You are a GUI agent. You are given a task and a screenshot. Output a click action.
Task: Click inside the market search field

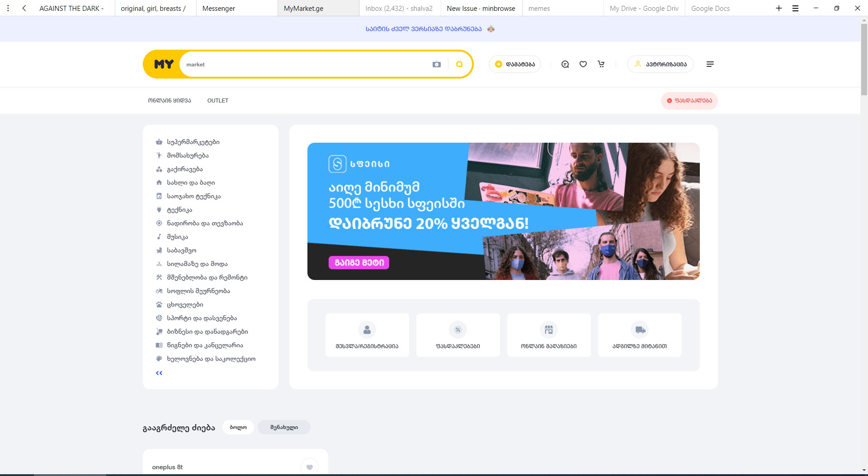pos(294,64)
